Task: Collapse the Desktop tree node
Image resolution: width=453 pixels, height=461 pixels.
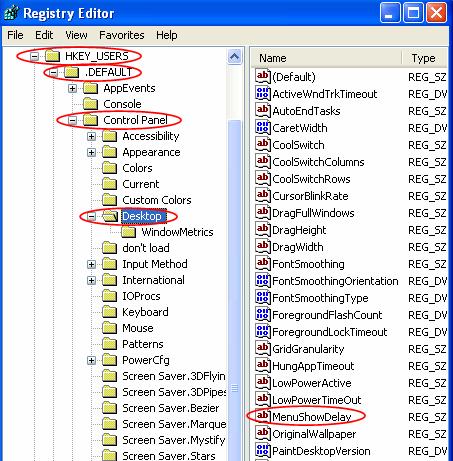Action: [x=91, y=216]
